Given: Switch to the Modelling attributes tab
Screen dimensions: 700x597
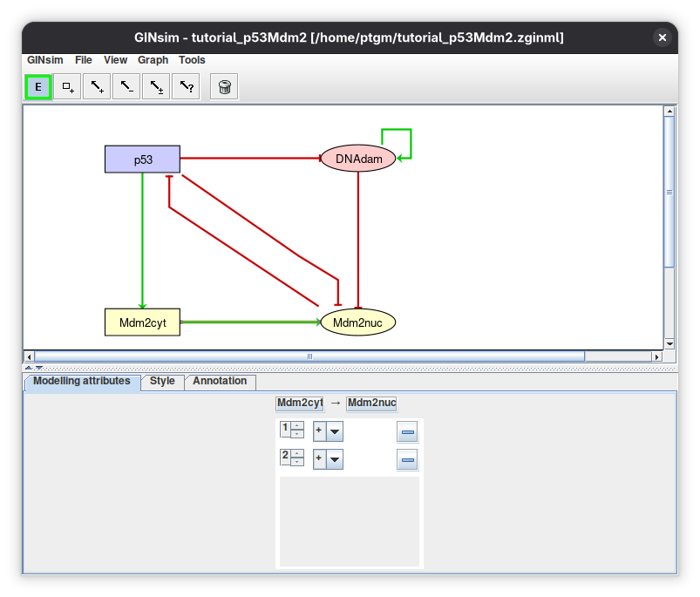Looking at the screenshot, I should coord(82,381).
